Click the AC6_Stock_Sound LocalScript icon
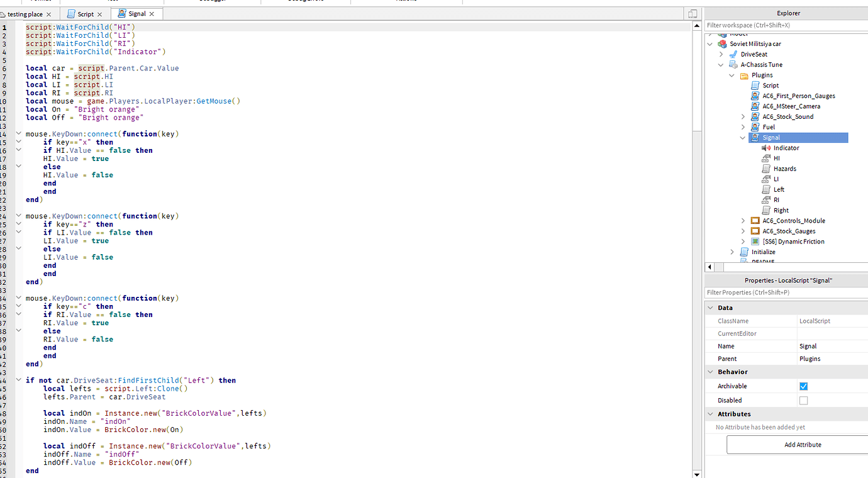The image size is (868, 478). pos(755,116)
